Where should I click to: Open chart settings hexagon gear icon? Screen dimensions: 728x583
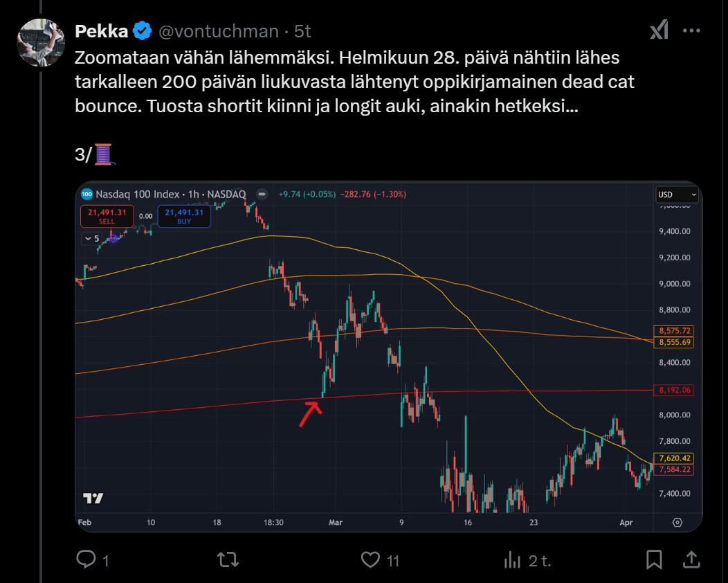[x=677, y=522]
